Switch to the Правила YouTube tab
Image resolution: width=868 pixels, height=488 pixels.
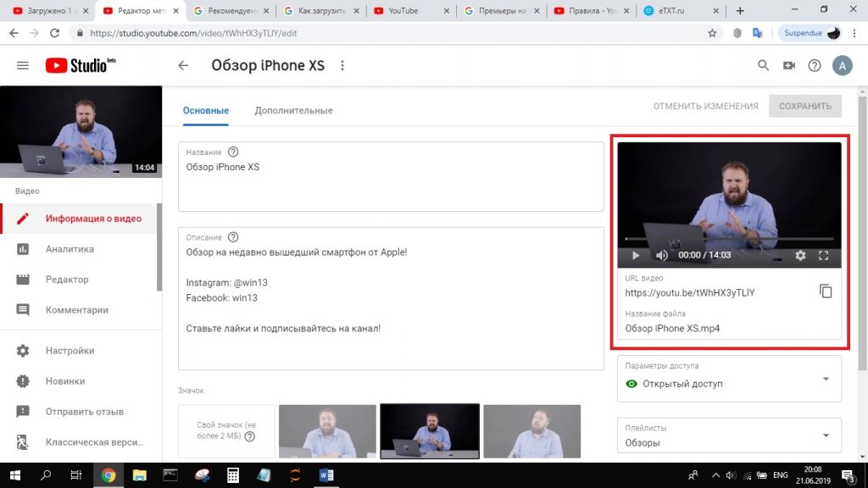591,10
